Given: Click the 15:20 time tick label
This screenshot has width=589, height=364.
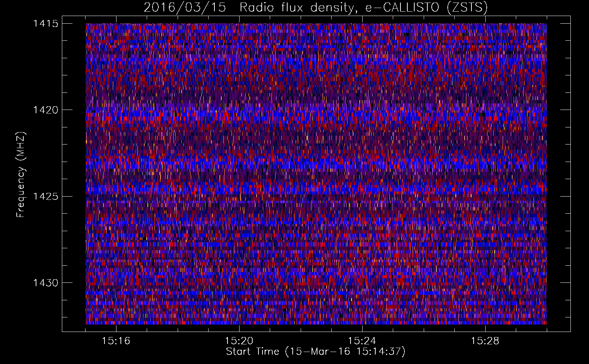Looking at the screenshot, I should [x=239, y=341].
